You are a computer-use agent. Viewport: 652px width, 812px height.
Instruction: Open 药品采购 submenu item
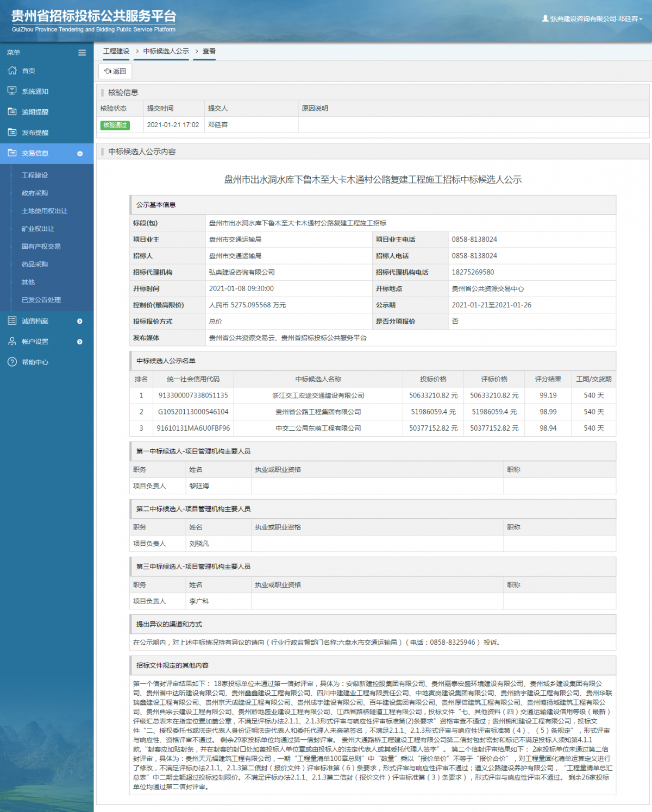point(35,265)
